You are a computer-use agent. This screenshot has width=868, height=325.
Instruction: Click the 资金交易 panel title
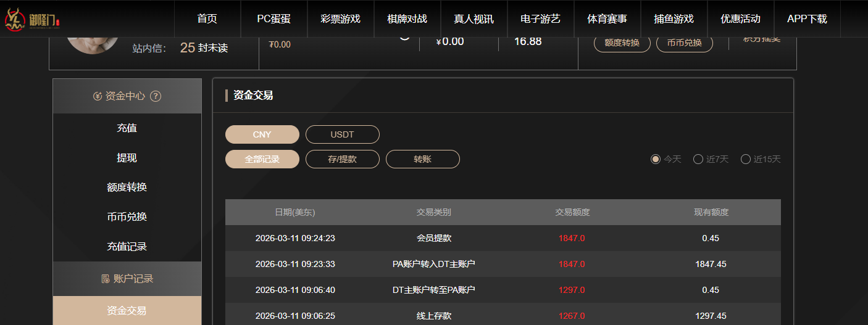point(253,96)
